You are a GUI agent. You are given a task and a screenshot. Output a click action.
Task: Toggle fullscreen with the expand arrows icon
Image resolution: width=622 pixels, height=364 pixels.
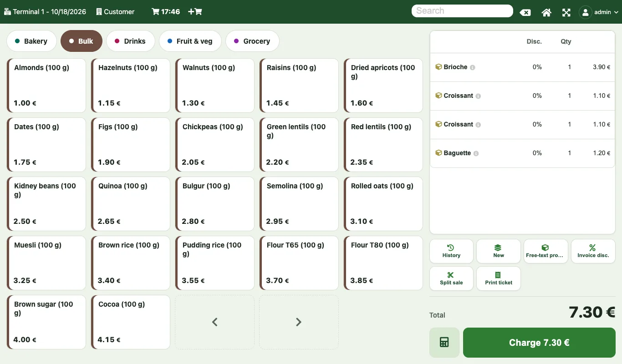tap(566, 12)
